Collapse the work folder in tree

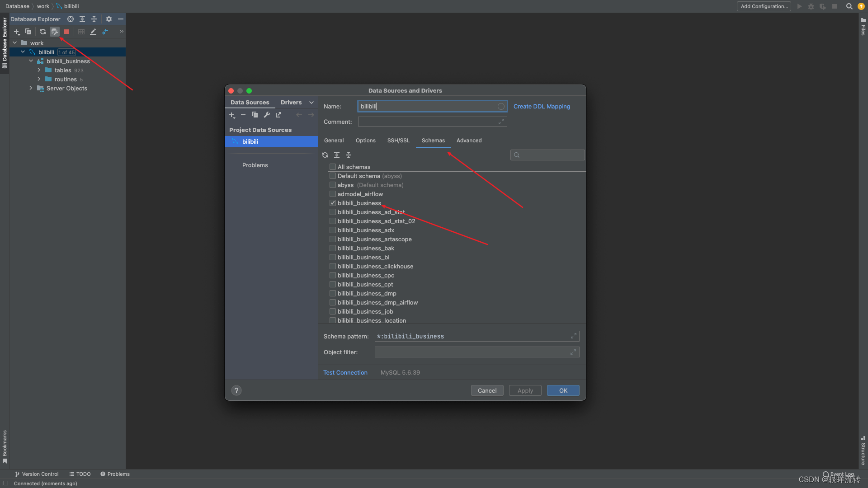click(x=15, y=43)
